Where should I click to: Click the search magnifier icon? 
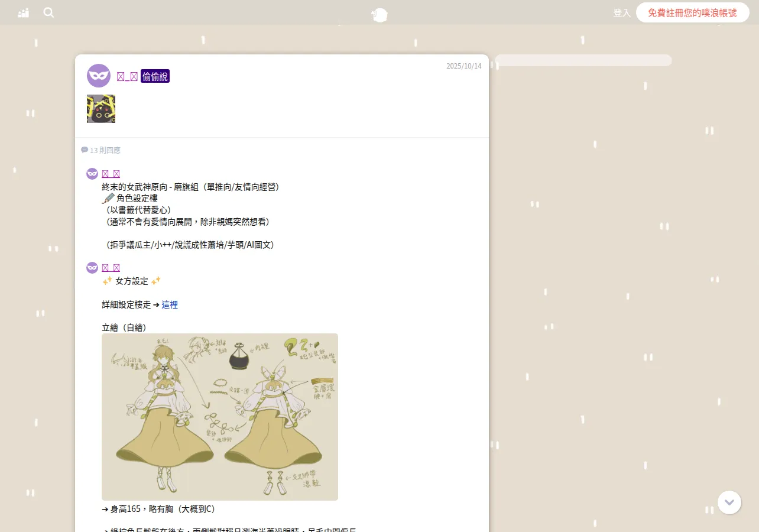pyautogui.click(x=48, y=12)
